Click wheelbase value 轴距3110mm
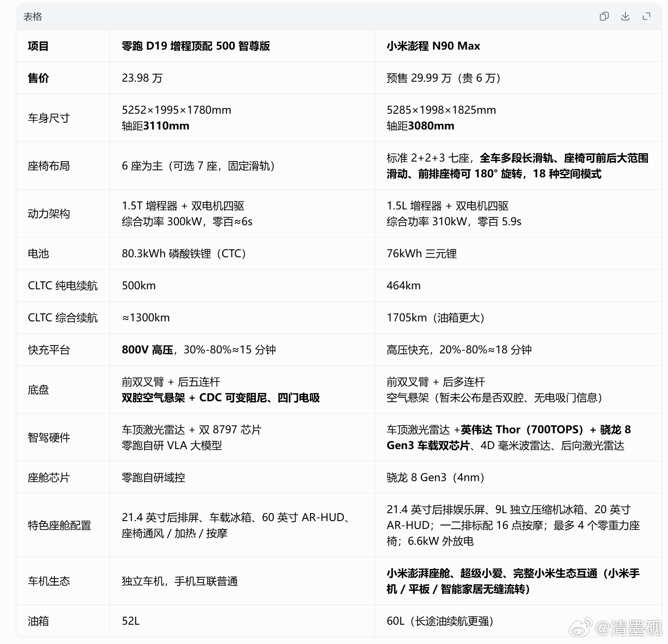The image size is (668, 644). pos(155,126)
